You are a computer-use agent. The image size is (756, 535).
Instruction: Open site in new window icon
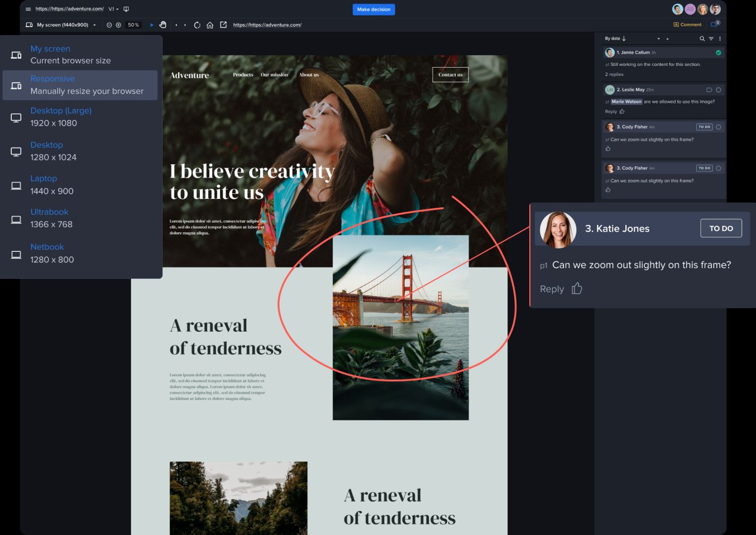[x=223, y=25]
